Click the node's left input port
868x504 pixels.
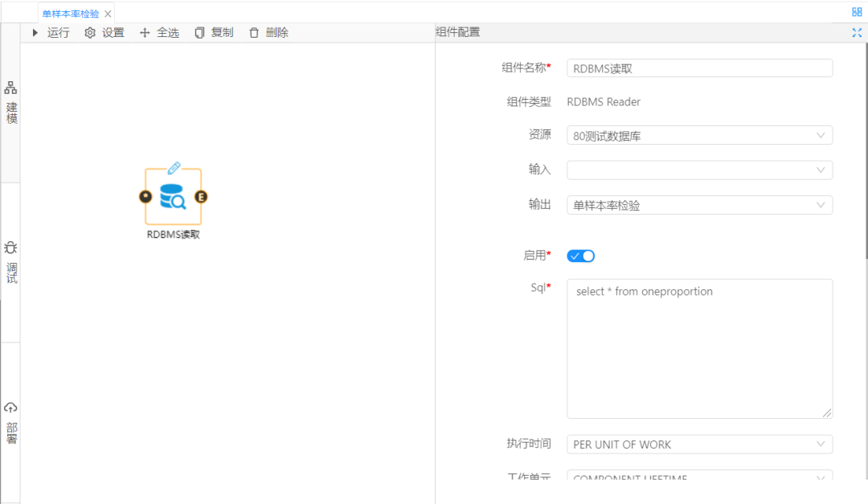[145, 197]
